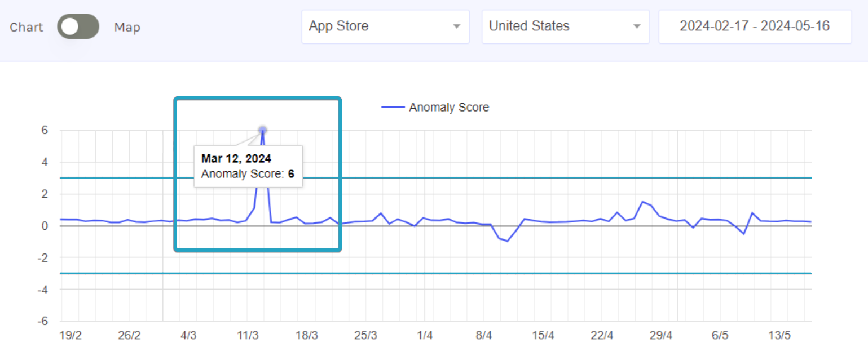
Task: Toggle the Chart/Map view switch
Action: pos(78,26)
